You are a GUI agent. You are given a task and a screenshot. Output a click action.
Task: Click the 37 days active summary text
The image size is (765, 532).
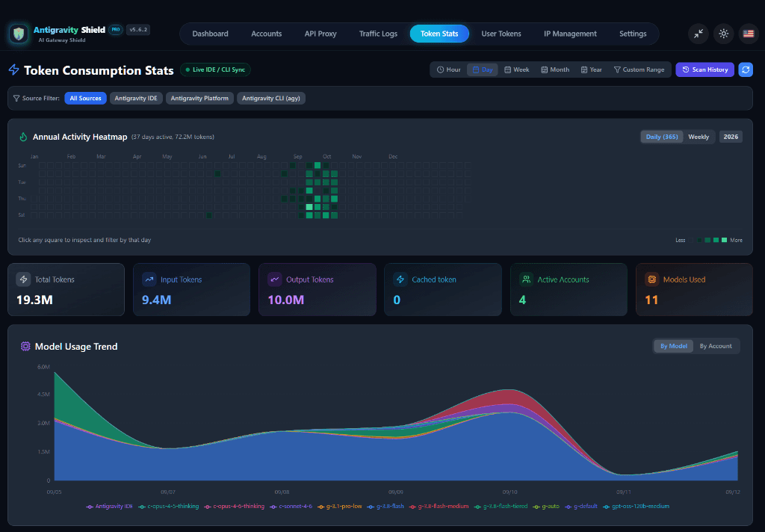[173, 137]
